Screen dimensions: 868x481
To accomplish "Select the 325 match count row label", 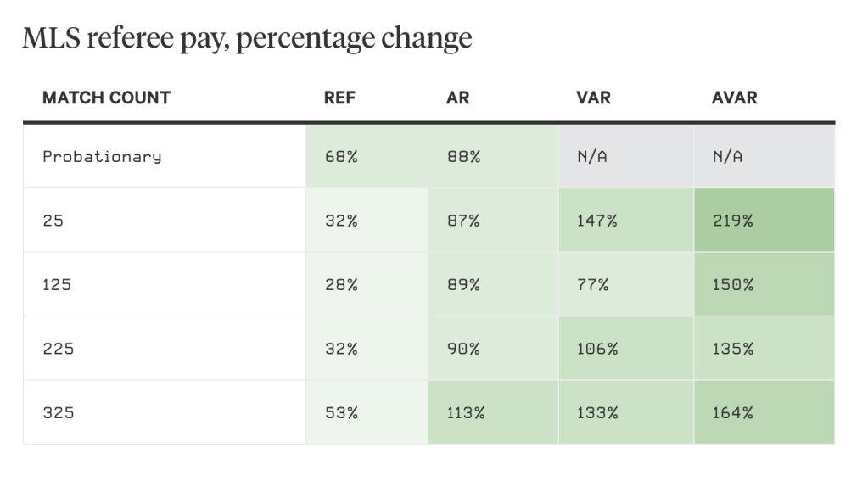I will coord(58,413).
